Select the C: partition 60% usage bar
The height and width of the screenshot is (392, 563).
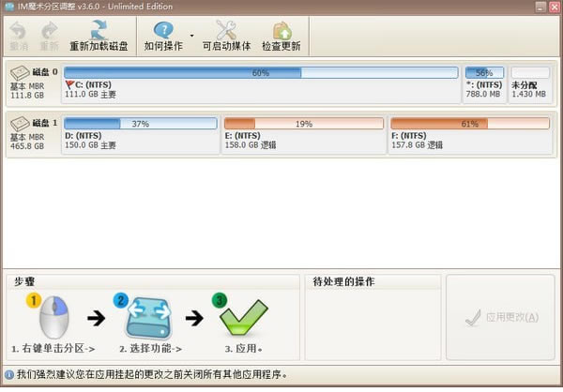[261, 73]
